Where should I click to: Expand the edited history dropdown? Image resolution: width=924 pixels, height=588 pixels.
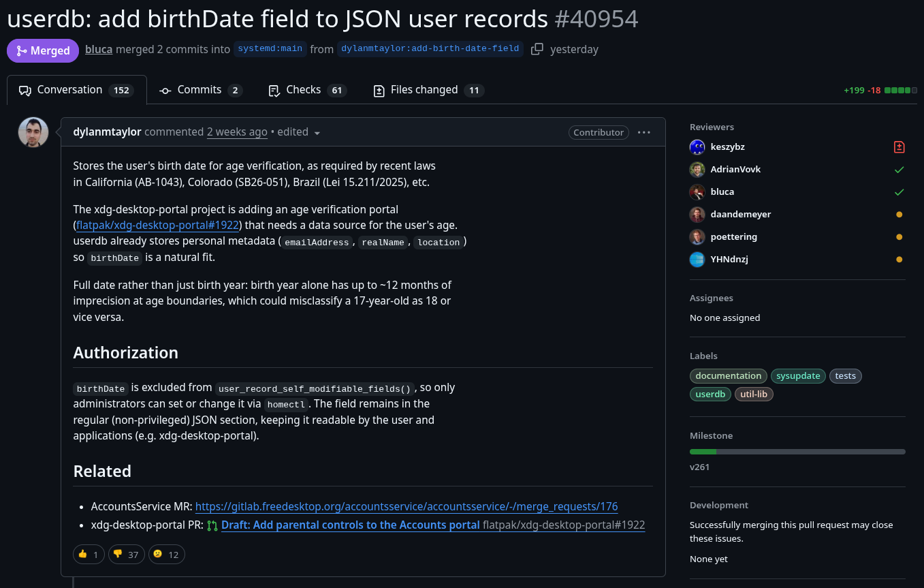(317, 132)
